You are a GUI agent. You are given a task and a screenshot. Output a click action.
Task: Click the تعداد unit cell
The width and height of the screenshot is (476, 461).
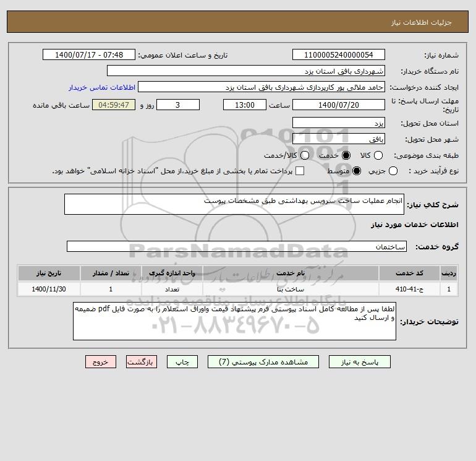click(172, 289)
